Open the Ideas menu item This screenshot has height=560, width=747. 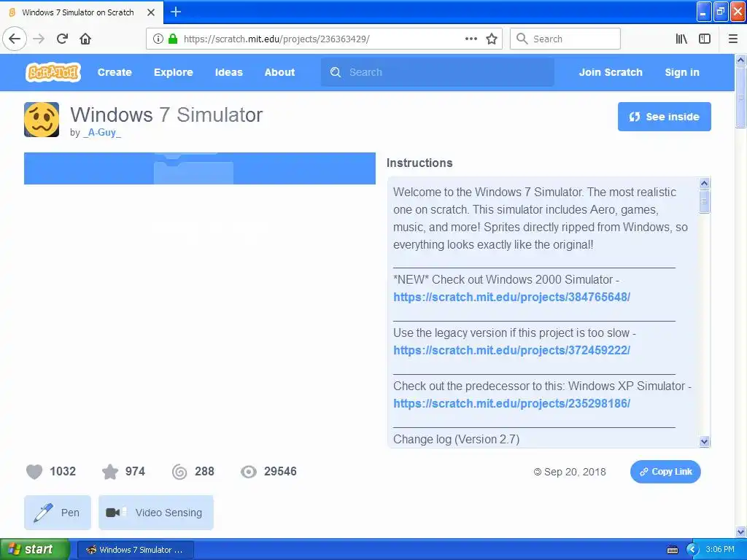[x=228, y=72]
